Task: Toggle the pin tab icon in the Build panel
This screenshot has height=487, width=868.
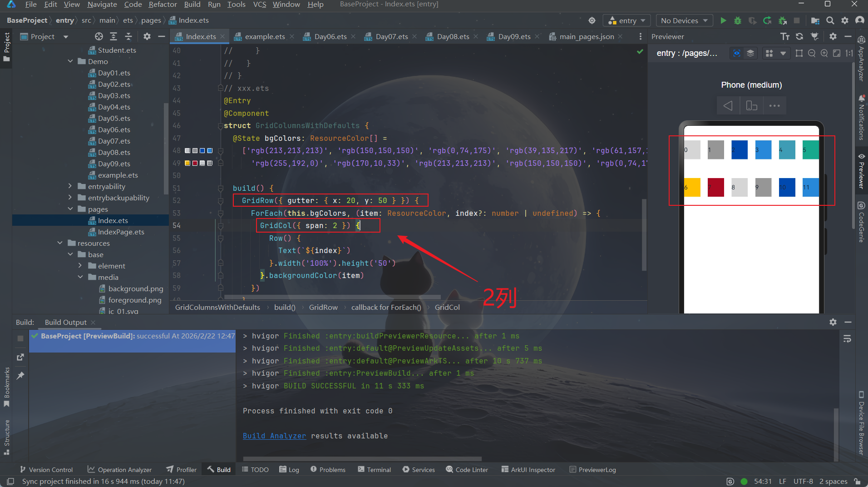Action: click(x=20, y=376)
